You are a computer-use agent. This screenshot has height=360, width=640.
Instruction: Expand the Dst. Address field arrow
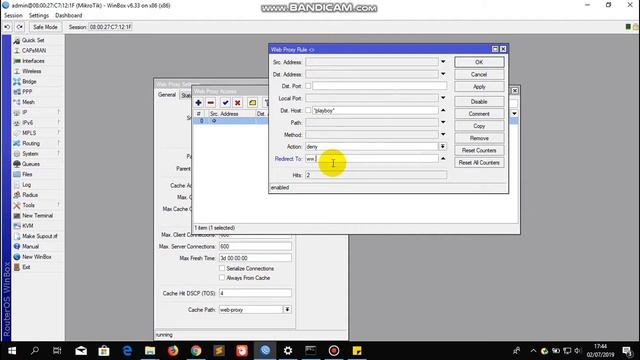[x=443, y=74]
